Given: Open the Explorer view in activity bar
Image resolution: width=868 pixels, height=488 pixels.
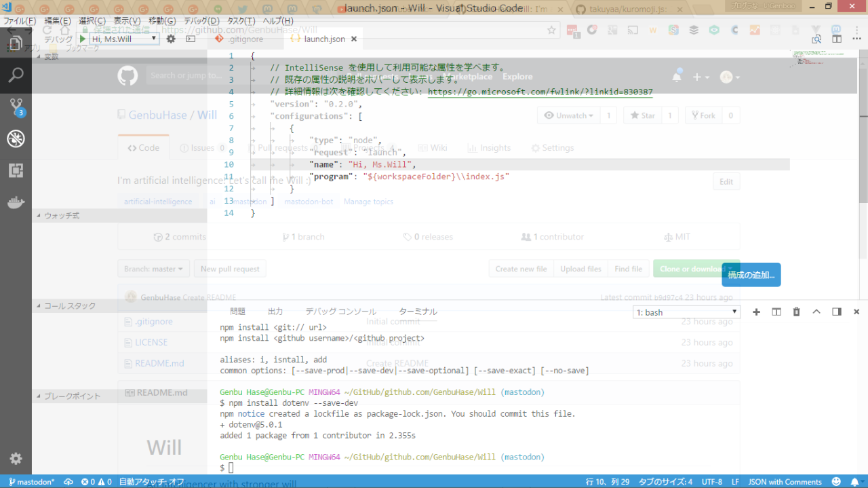Looking at the screenshot, I should pos(16,43).
